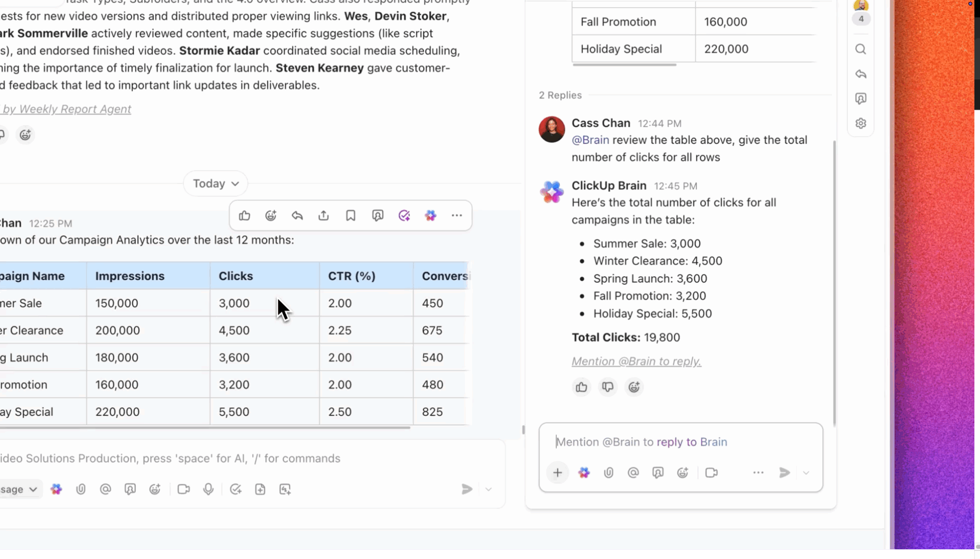Thumbs up the ClickUp Brain reply
This screenshot has width=980, height=559.
pos(581,387)
